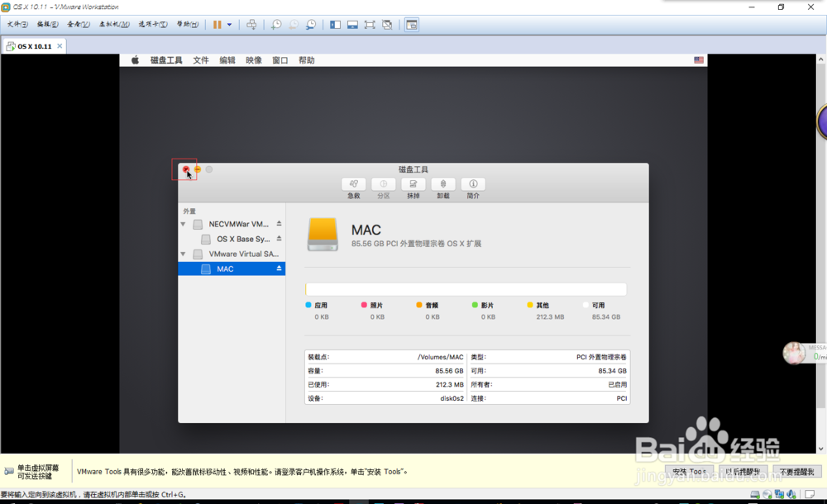827x504 pixels.
Task: Take a snapshot of the virtual machine
Action: point(276,25)
